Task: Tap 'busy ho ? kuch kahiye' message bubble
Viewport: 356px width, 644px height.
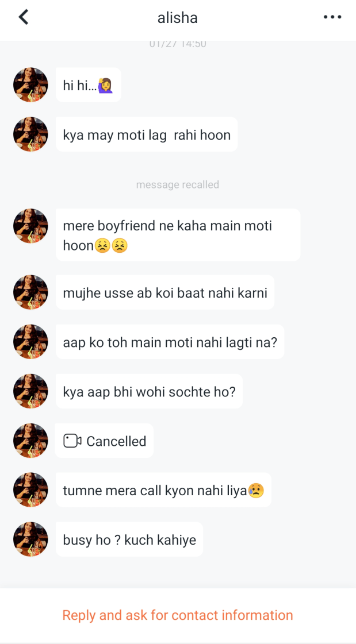Action: point(129,540)
